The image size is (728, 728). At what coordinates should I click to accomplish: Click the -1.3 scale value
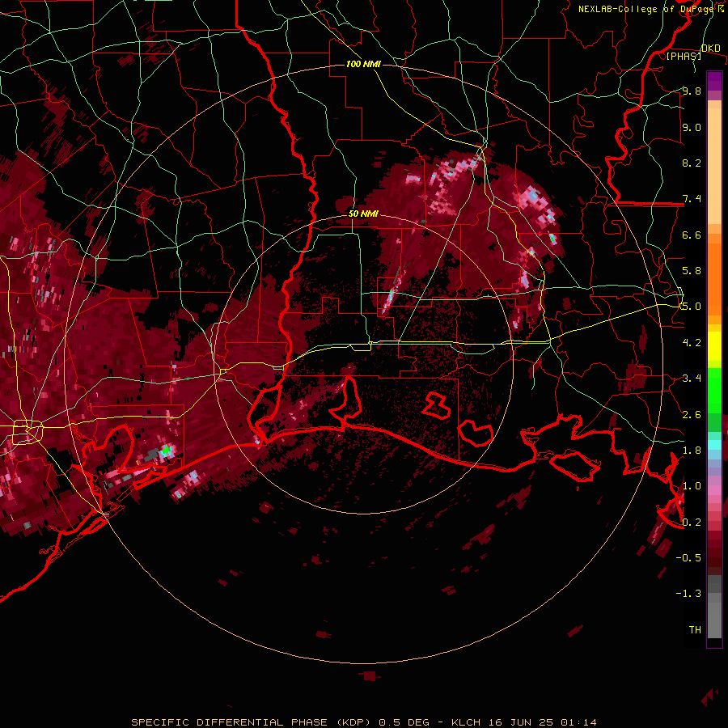coord(688,594)
